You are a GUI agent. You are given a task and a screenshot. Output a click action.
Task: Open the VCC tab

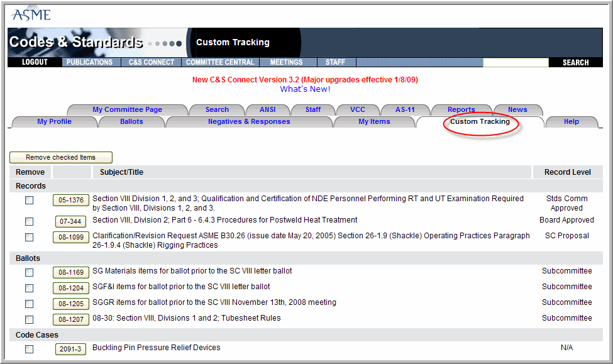[x=358, y=109]
